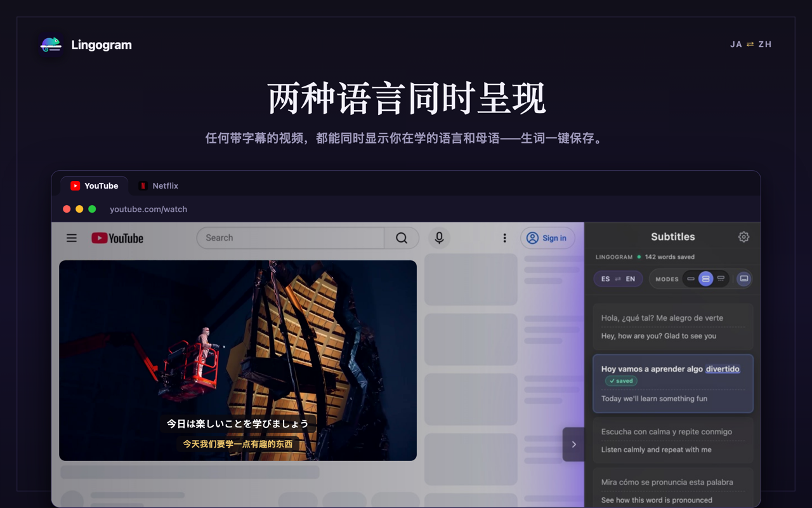Image resolution: width=812 pixels, height=508 pixels.
Task: Select the 'Mira cómo se pronuncia' subtitle line
Action: 667,482
